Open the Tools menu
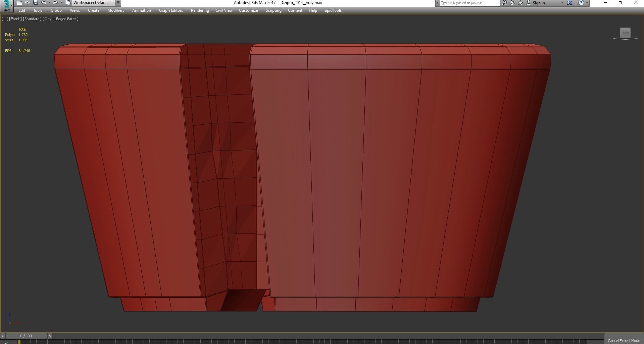Viewport: 644px width, 344px height. point(38,10)
